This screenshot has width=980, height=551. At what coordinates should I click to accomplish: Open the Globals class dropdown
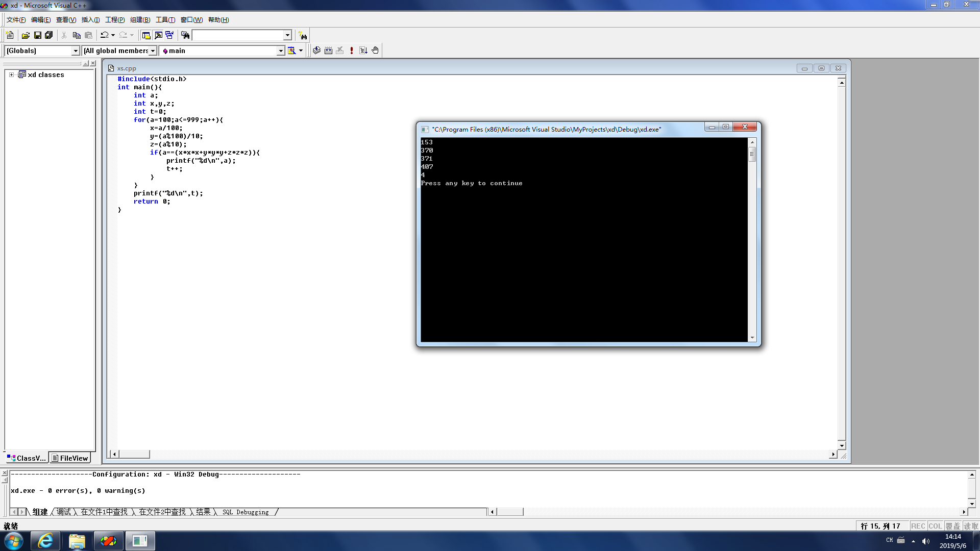(76, 51)
